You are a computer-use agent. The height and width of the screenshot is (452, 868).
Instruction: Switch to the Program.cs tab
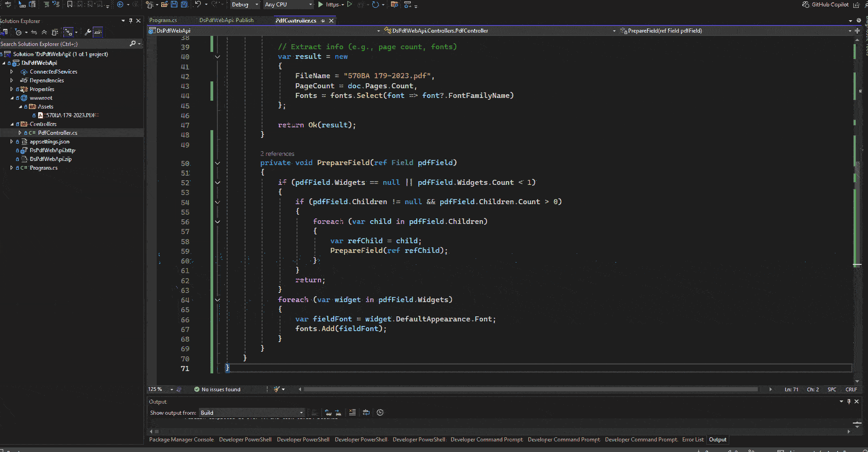pos(163,20)
